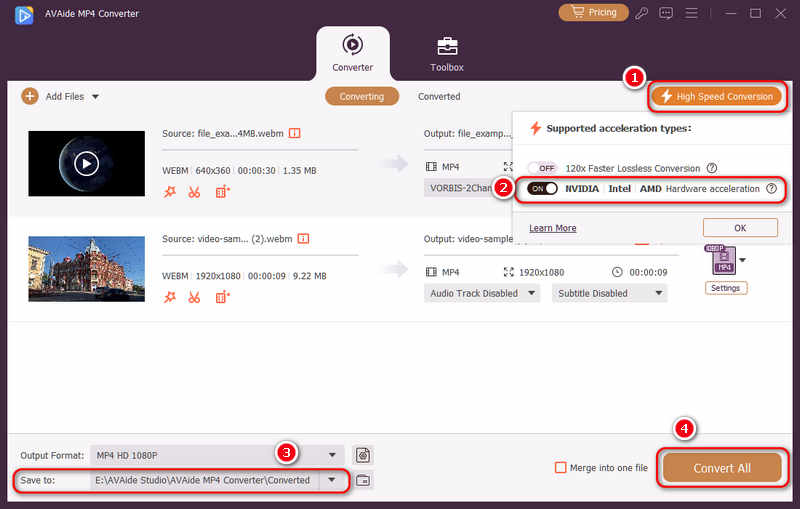Switch to the Toolbox tab
Viewport: 800px width, 509px height.
point(447,53)
